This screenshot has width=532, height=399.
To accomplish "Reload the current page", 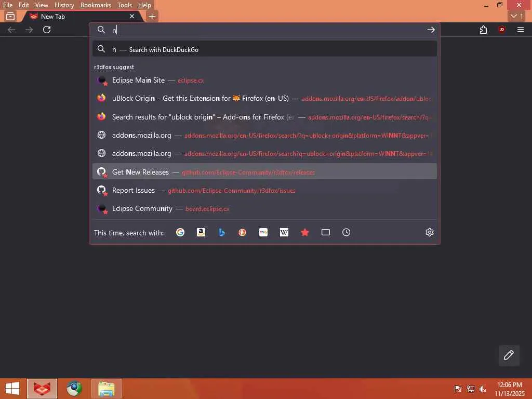I will point(47,30).
